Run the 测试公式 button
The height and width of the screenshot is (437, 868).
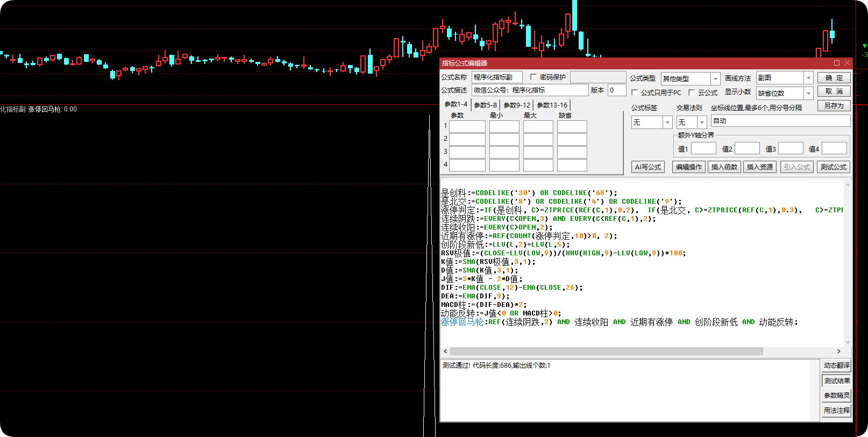[834, 167]
